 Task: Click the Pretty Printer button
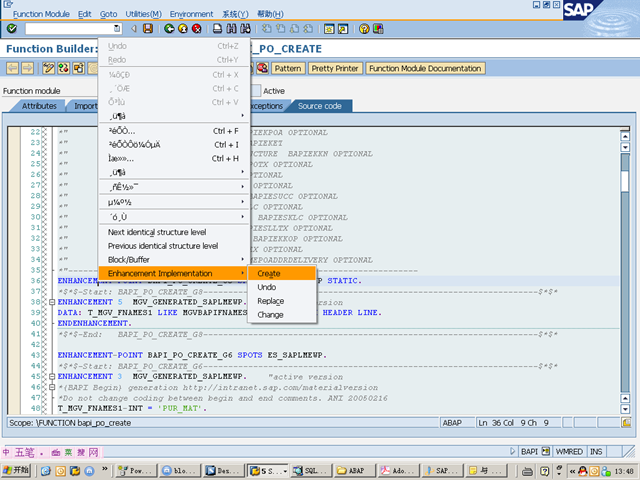pyautogui.click(x=335, y=69)
